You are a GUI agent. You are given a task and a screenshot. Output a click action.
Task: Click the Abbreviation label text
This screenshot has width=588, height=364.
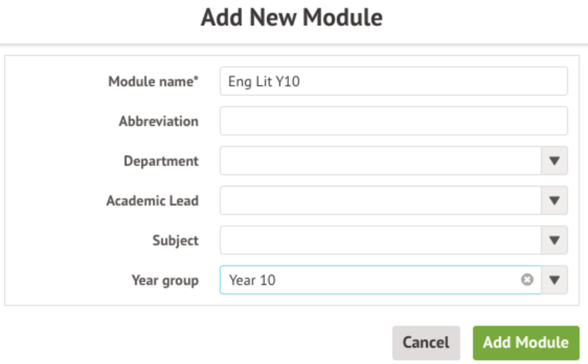coord(159,122)
